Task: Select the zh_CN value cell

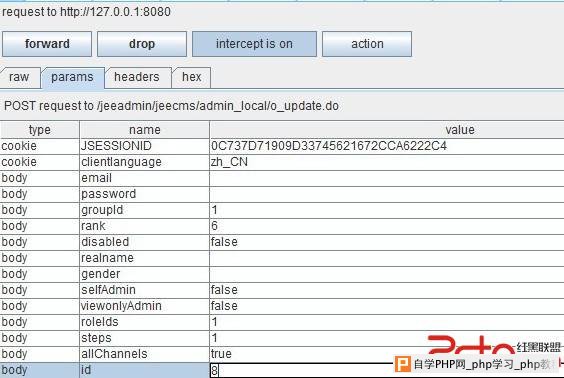Action: [387, 162]
